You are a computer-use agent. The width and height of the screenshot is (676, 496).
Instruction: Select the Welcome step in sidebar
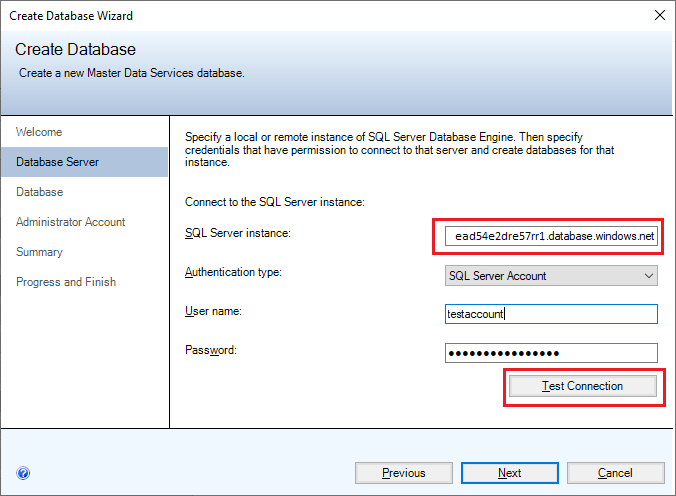click(39, 132)
